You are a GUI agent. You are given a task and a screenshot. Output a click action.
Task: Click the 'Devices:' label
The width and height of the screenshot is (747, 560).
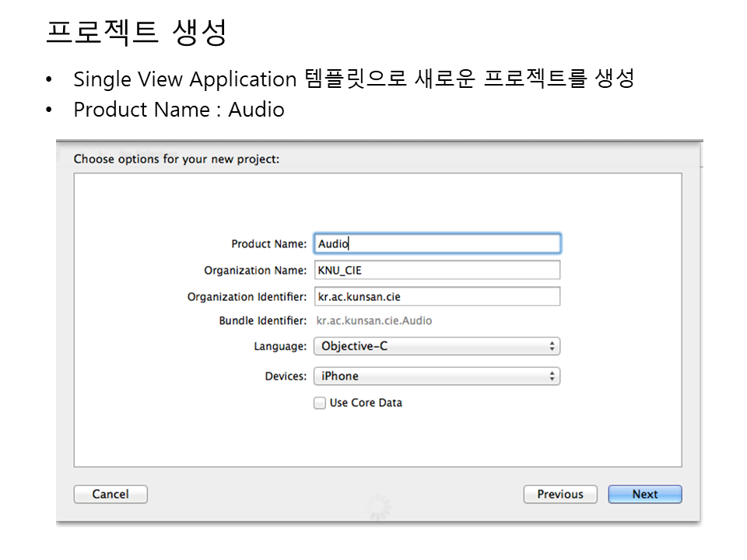tap(286, 376)
